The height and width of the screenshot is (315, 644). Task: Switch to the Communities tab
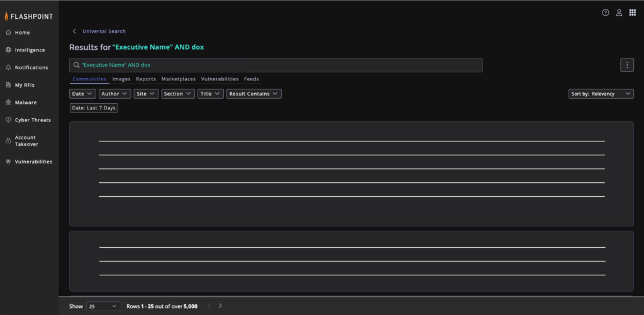[89, 79]
